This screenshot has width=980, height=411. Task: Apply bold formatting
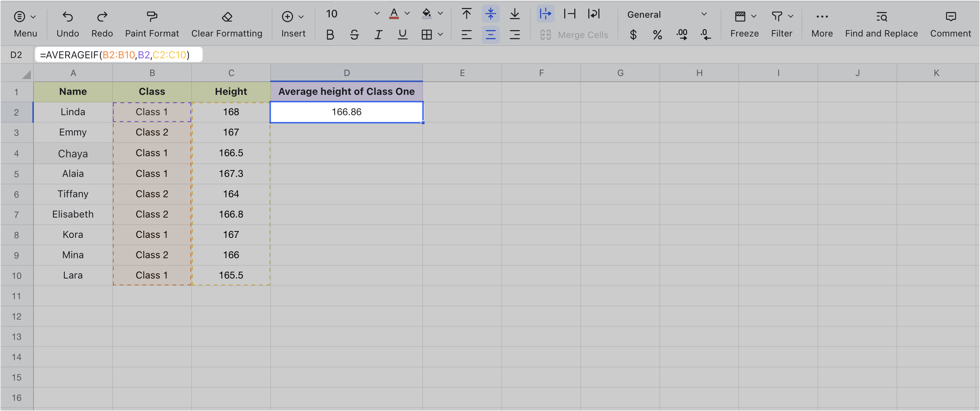coord(329,35)
